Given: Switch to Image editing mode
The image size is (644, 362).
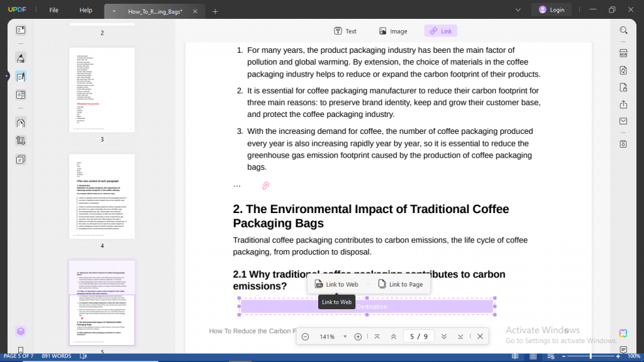Looking at the screenshot, I should [x=393, y=31].
